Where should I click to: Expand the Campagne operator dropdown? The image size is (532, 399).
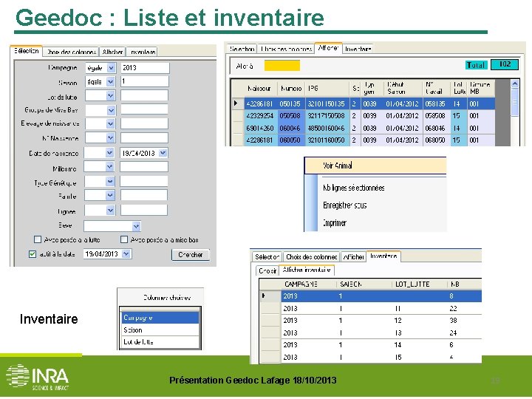(x=112, y=68)
